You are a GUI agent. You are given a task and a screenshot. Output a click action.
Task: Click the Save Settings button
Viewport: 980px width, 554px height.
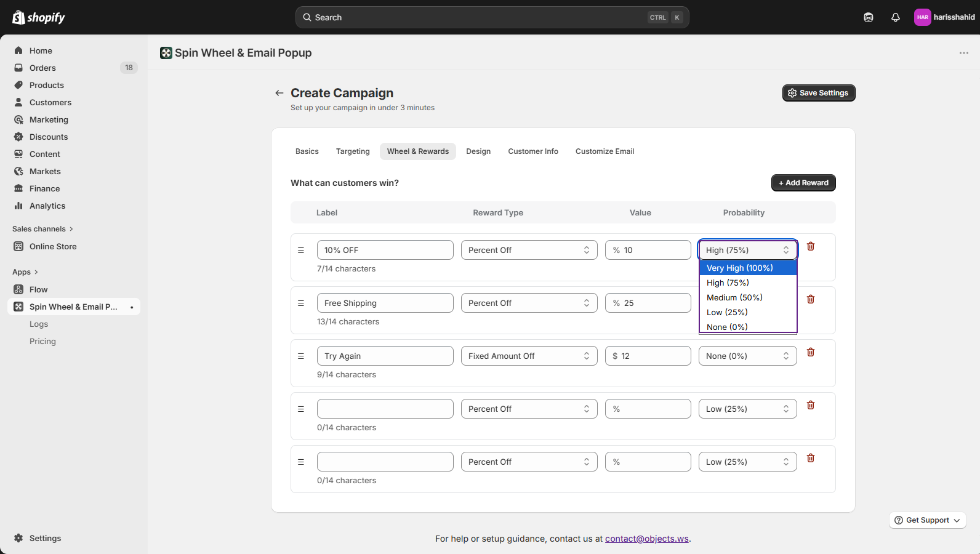(819, 93)
